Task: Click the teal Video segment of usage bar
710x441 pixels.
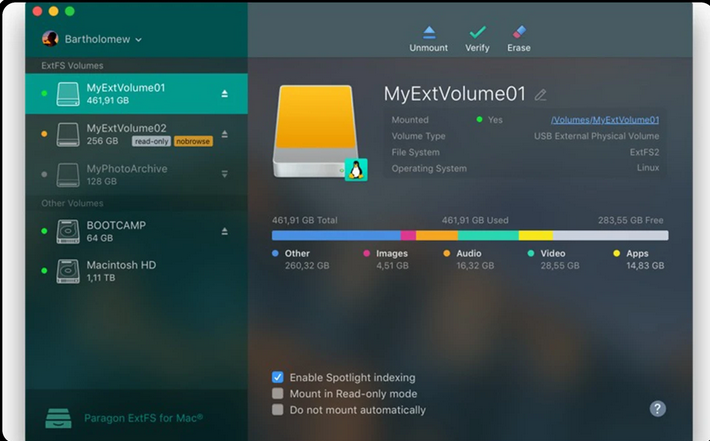Action: [488, 235]
